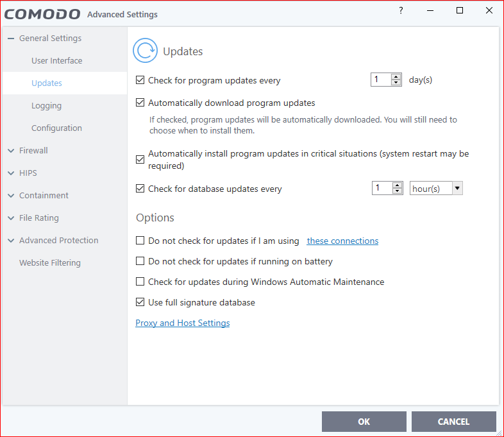Click the Updates refresh circle icon
The image size is (504, 437).
(x=145, y=51)
